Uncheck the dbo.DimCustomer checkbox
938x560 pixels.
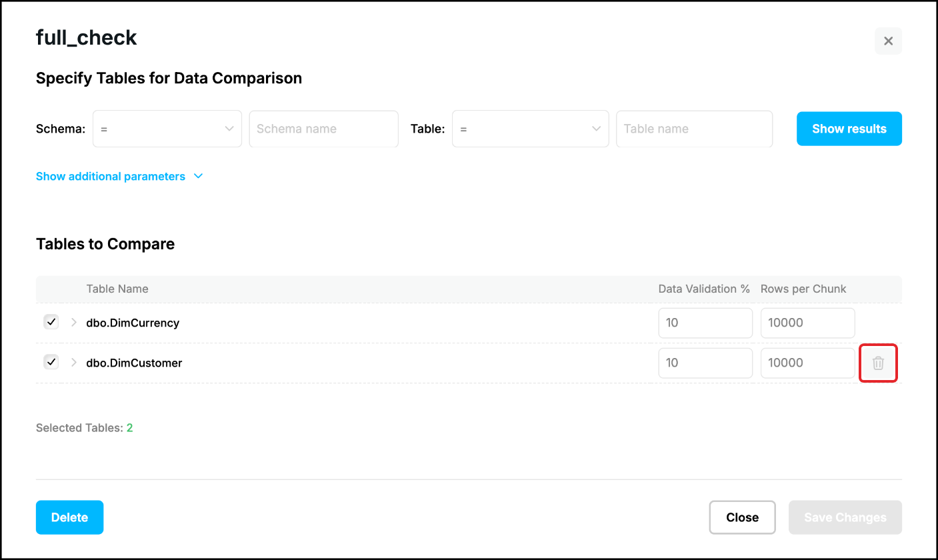pyautogui.click(x=51, y=362)
